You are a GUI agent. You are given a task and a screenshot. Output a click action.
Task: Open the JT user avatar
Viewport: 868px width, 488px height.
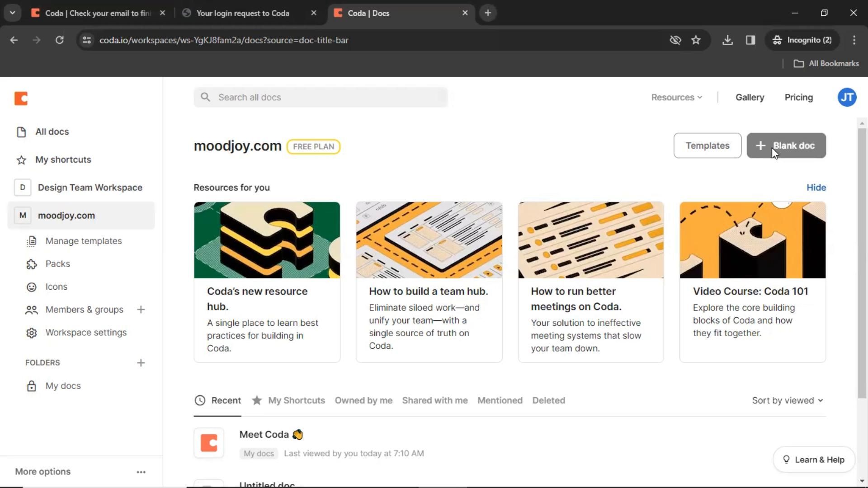click(x=847, y=97)
